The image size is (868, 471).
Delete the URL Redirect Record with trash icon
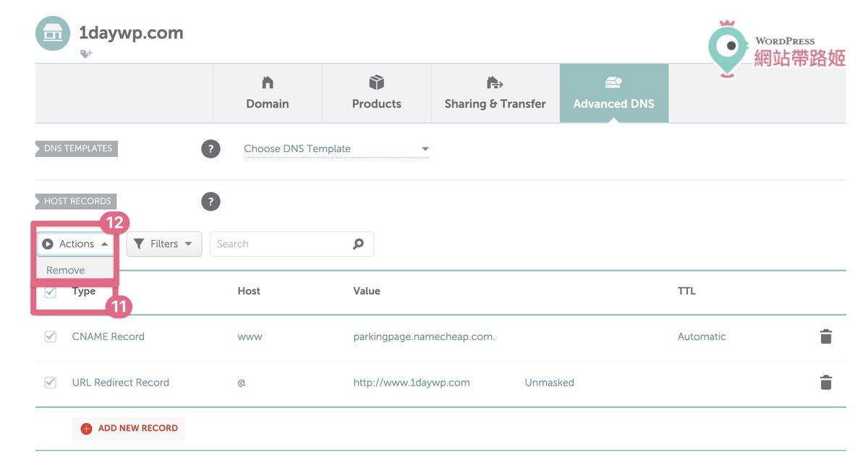[826, 383]
